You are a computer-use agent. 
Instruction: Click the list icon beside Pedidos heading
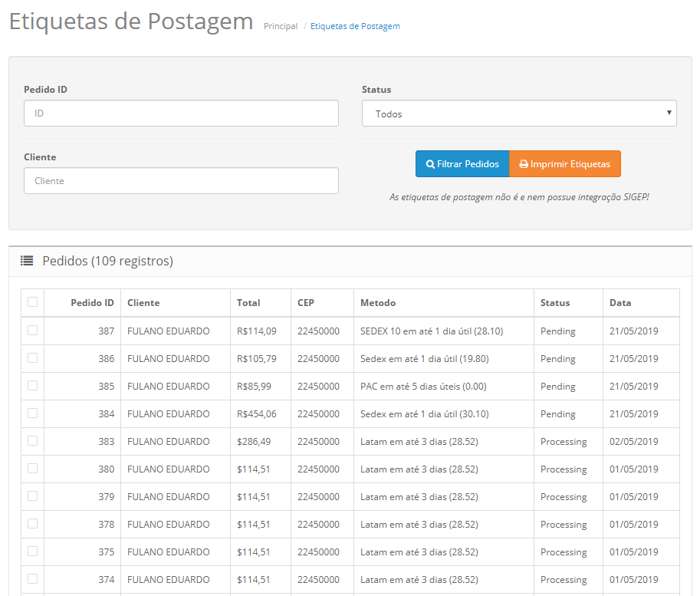27,261
